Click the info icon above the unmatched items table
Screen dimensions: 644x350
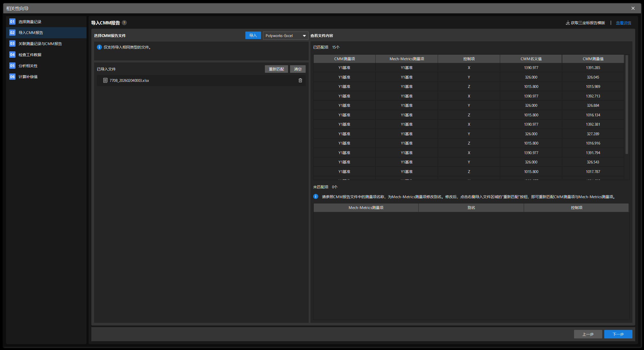pyautogui.click(x=315, y=197)
